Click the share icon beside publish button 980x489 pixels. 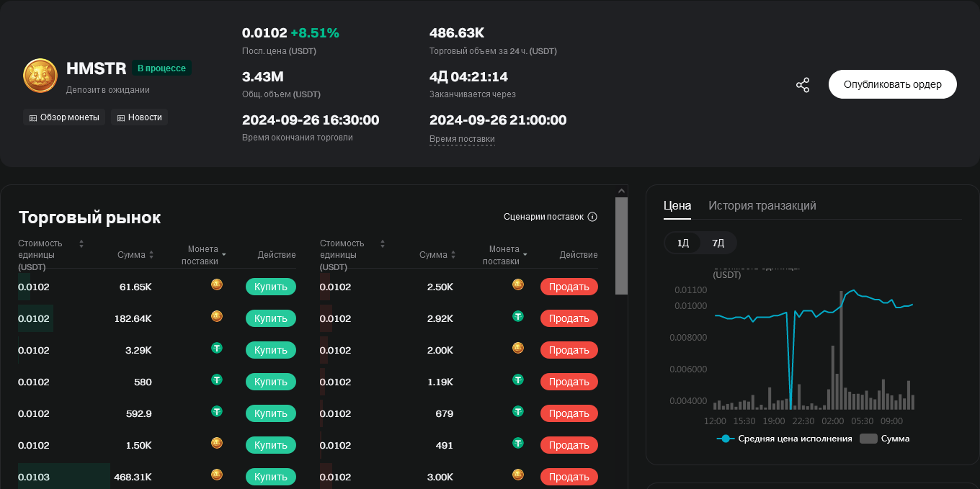coord(803,85)
